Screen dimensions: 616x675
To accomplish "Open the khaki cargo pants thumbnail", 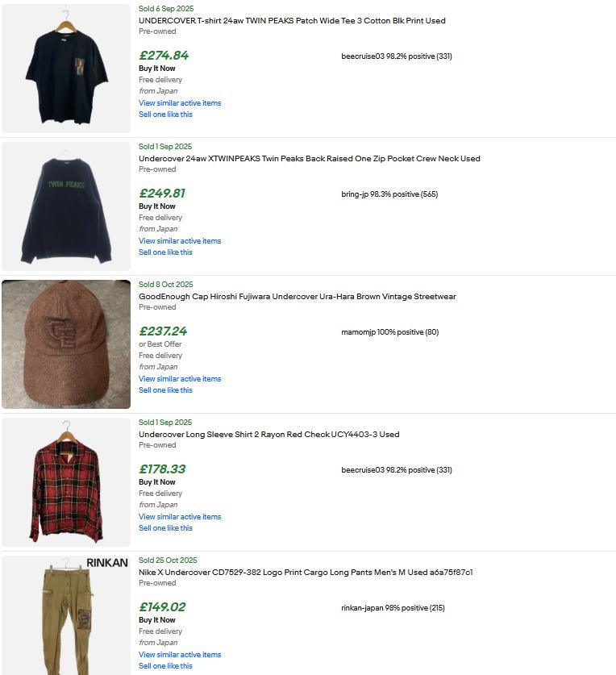I will [x=66, y=615].
